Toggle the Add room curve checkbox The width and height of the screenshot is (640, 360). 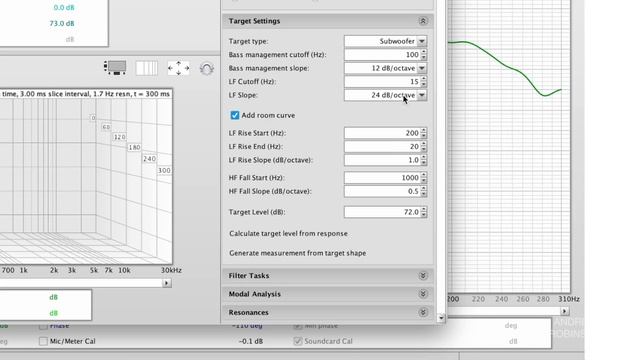click(x=235, y=115)
